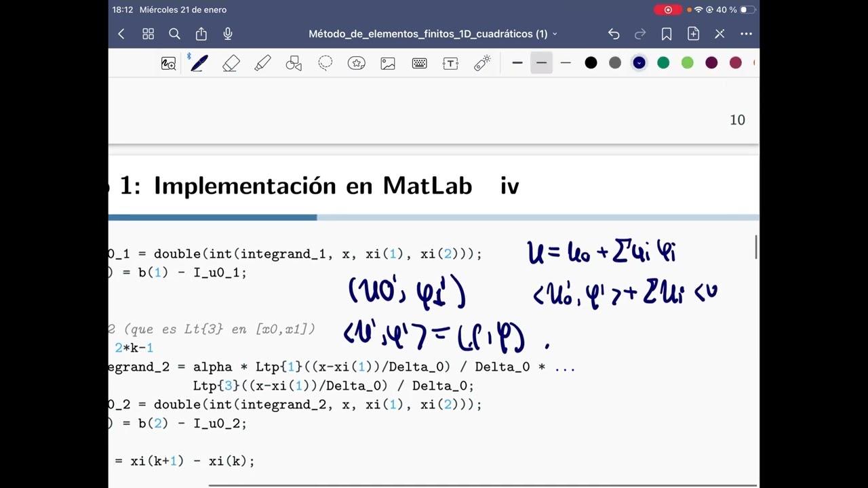Screen dimensions: 868x488
Task: Insert an image with the photo tool
Action: point(388,63)
